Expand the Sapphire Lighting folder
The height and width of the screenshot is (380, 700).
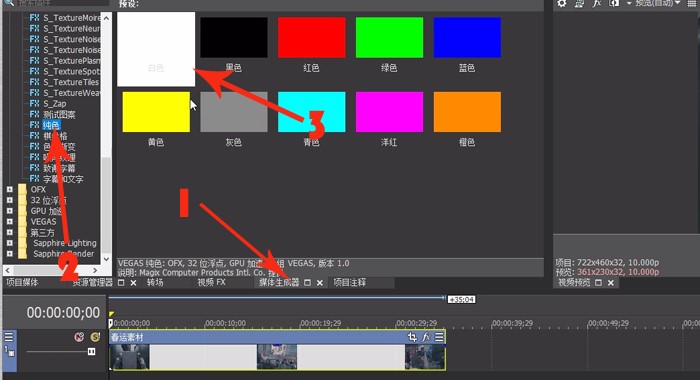click(10, 243)
